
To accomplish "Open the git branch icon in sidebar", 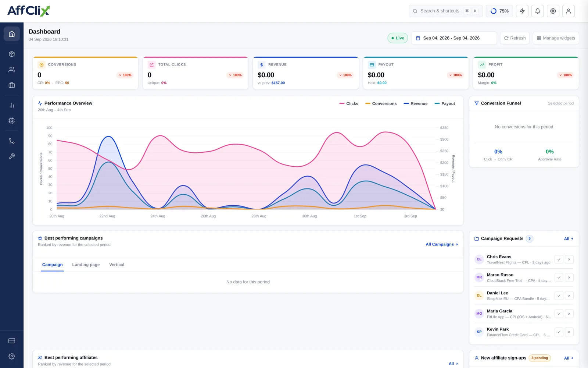I will 12,141.
